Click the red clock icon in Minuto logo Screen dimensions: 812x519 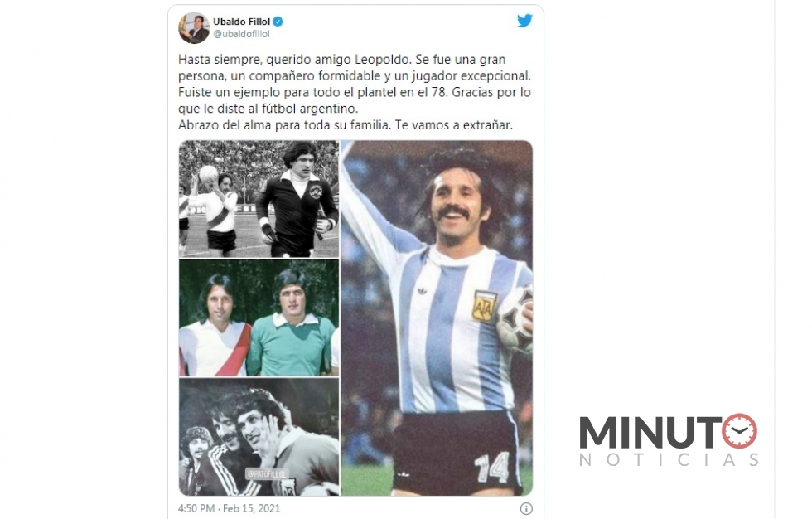point(739,431)
